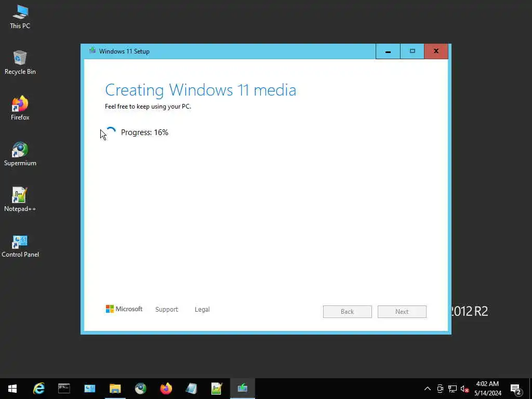Click the 'Creating Windows 11 media' heading
The width and height of the screenshot is (532, 399).
coord(201,90)
